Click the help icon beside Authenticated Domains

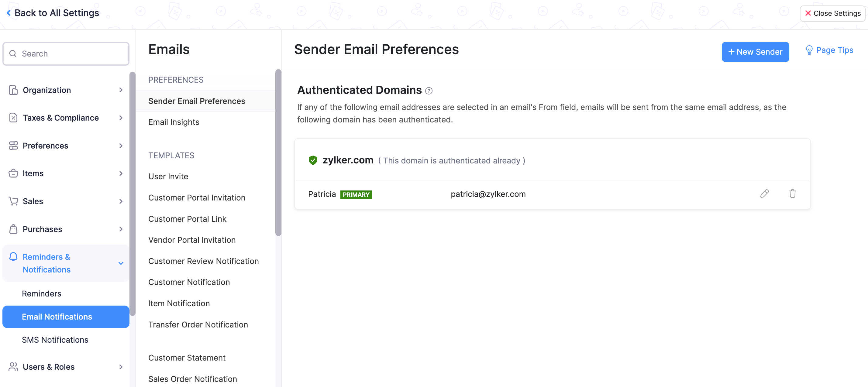[429, 91]
